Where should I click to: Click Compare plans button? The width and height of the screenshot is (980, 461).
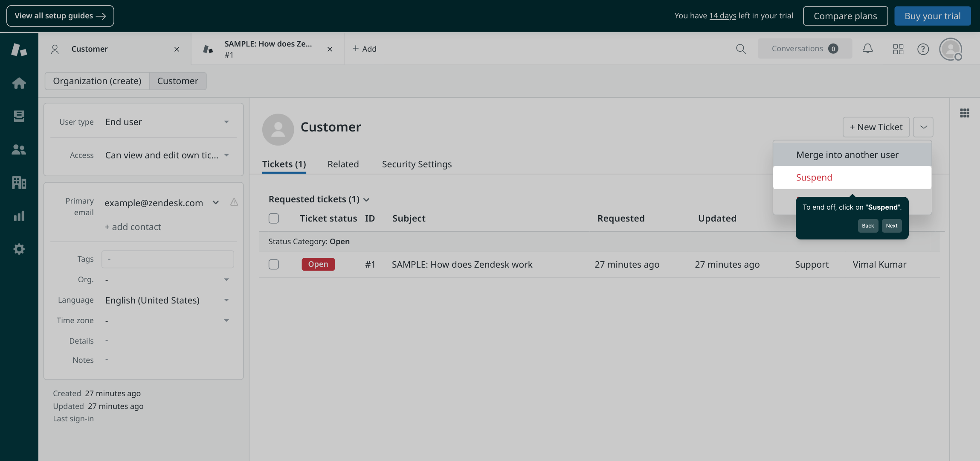tap(845, 16)
